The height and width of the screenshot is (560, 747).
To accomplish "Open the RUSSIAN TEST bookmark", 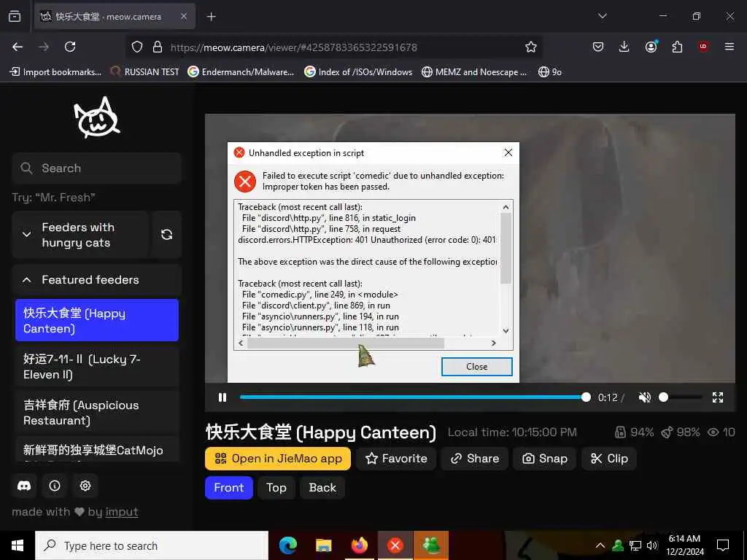I will pos(145,72).
